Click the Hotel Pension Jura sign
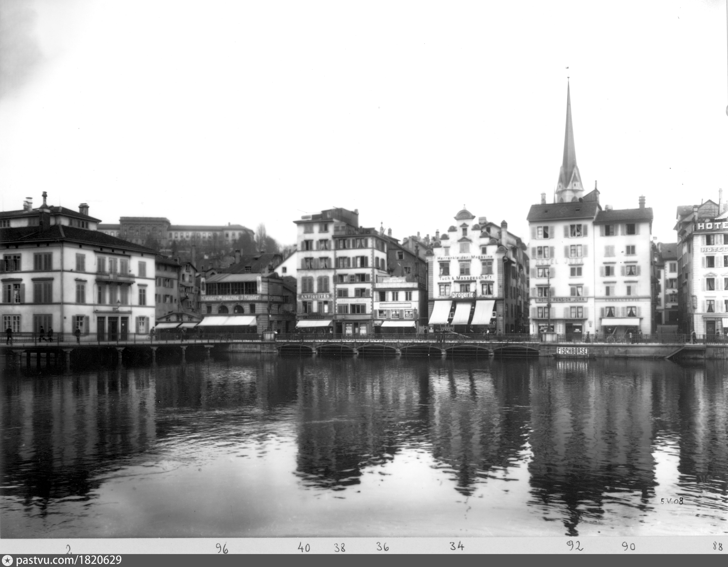The width and height of the screenshot is (728, 567). pyautogui.click(x=561, y=300)
